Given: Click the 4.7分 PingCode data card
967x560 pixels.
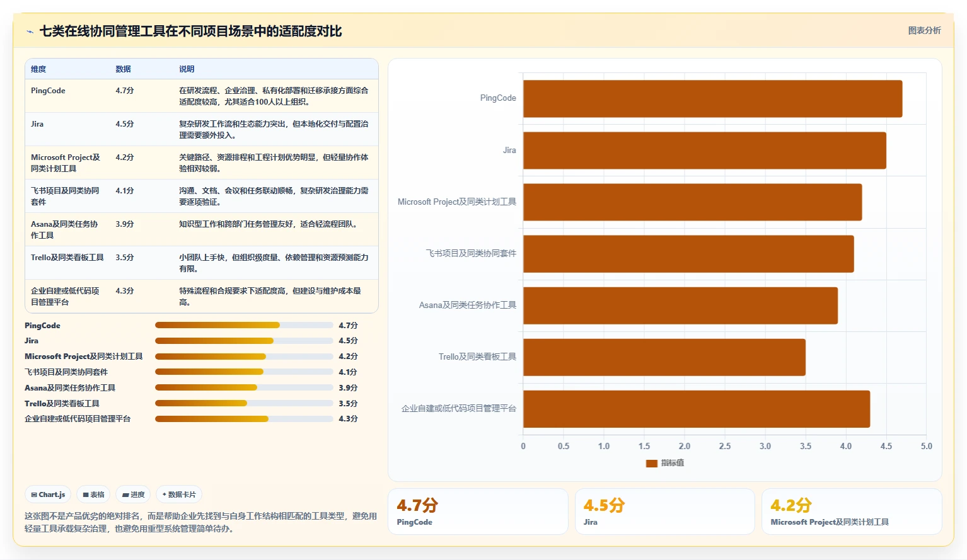Looking at the screenshot, I should (x=478, y=511).
